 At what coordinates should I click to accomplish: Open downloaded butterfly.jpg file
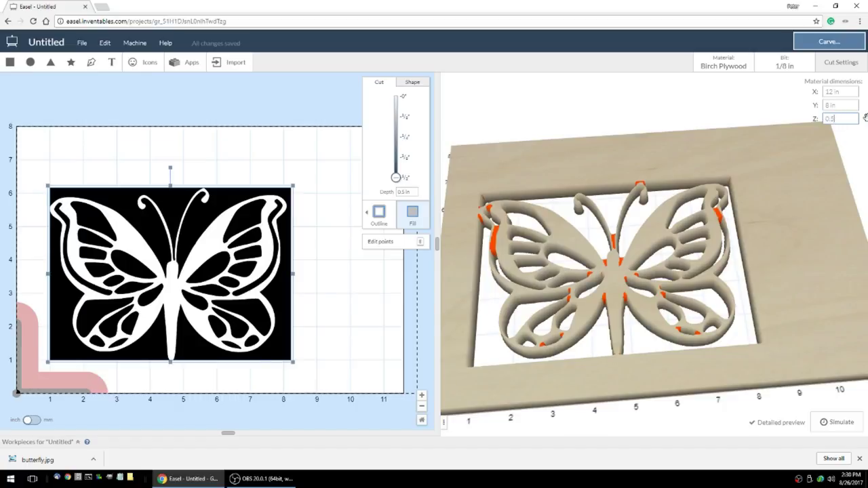point(38,460)
